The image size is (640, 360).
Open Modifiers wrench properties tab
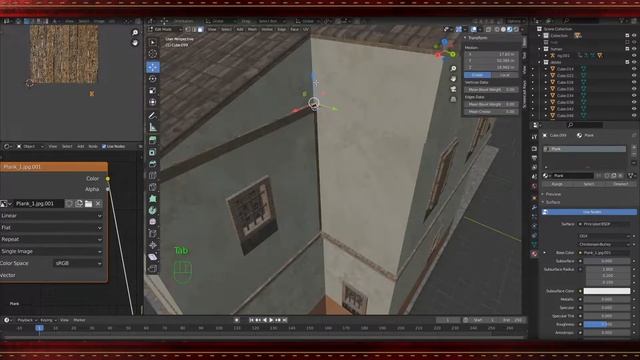click(534, 207)
